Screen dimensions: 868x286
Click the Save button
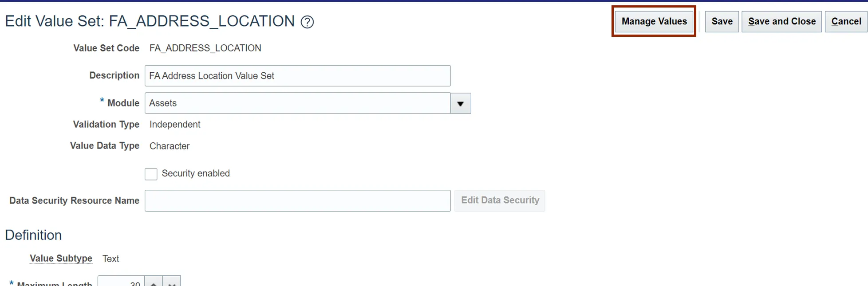click(x=722, y=21)
